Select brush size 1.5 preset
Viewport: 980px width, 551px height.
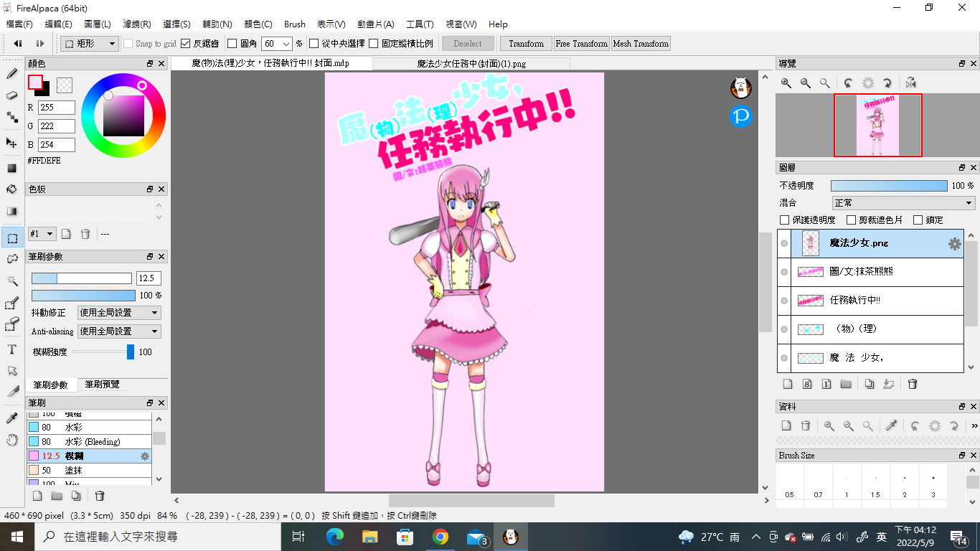click(x=875, y=481)
